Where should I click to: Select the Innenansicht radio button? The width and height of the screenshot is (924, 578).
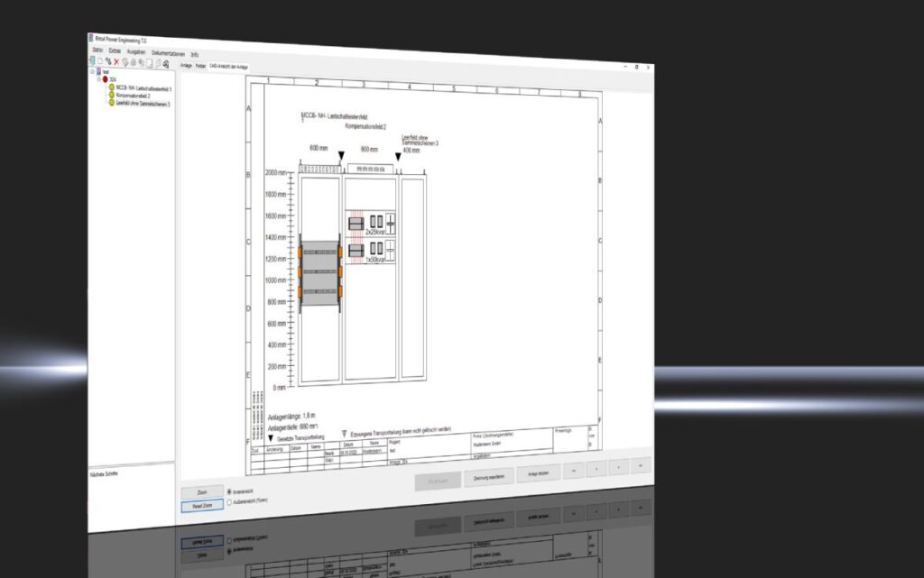229,491
